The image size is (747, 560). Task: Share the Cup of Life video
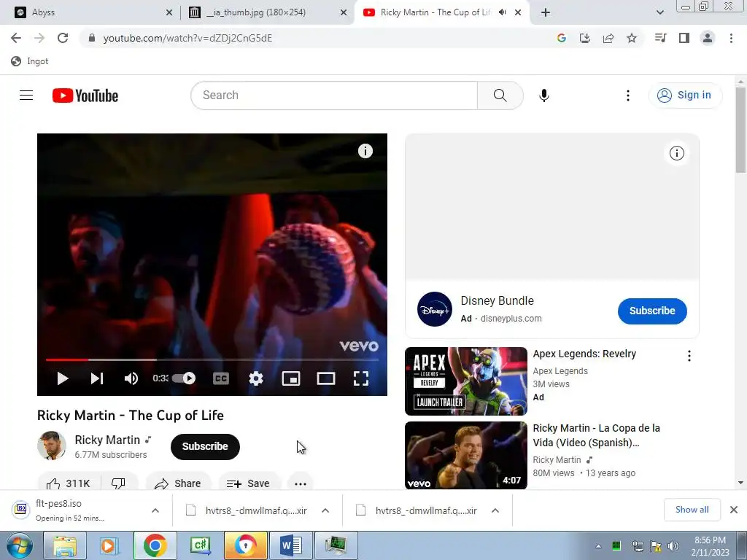click(x=178, y=481)
